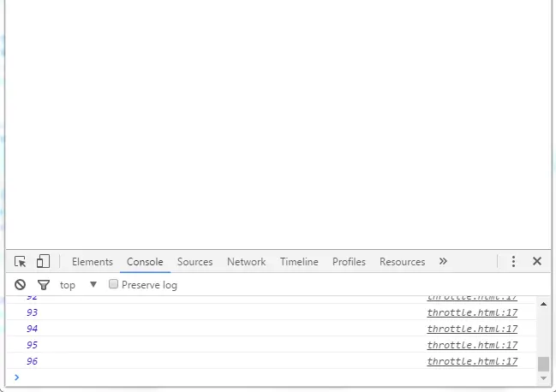This screenshot has width=556, height=392.
Task: Open throttle.html:17 link on row 93
Action: (x=472, y=312)
